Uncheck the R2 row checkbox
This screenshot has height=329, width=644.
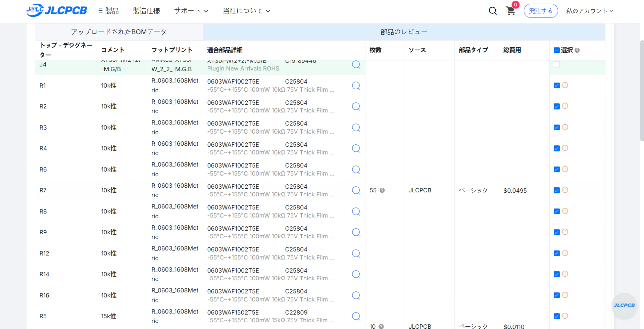557,106
